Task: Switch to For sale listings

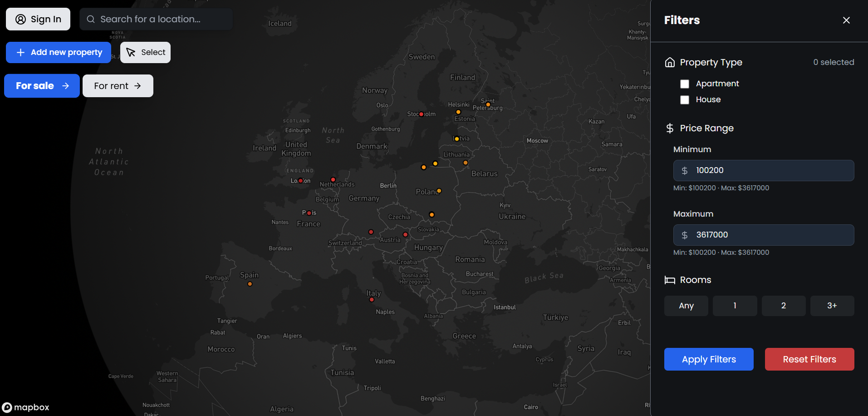Action: tap(42, 86)
